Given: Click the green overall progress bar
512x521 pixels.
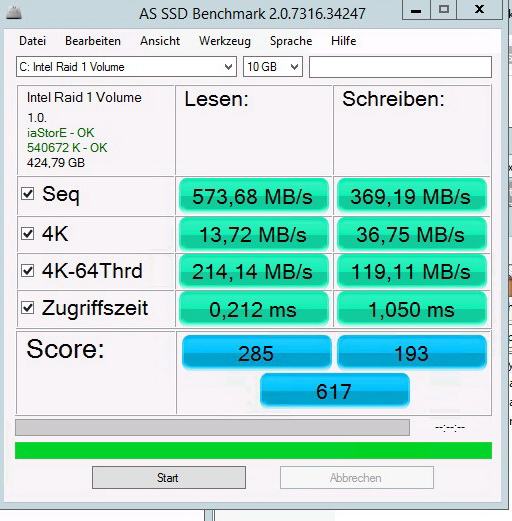Looking at the screenshot, I should (x=253, y=450).
